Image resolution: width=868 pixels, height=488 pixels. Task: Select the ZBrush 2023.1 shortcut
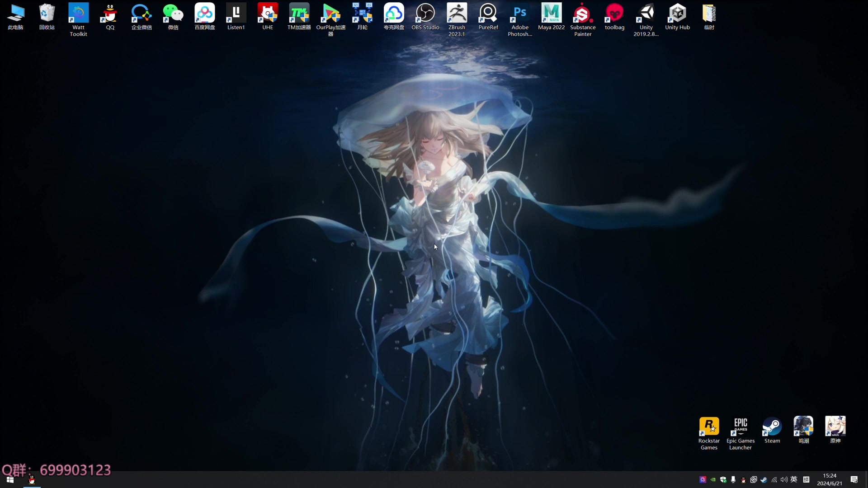[457, 20]
